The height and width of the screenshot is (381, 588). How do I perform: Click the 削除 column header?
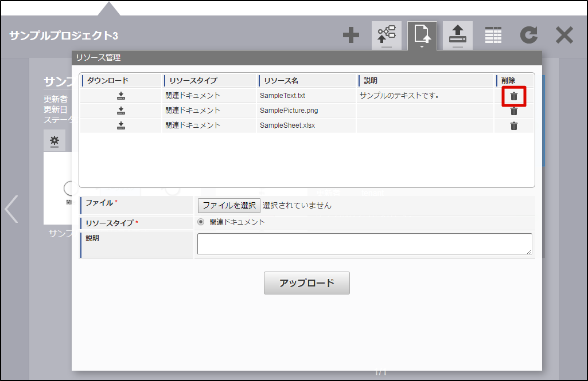pos(514,81)
